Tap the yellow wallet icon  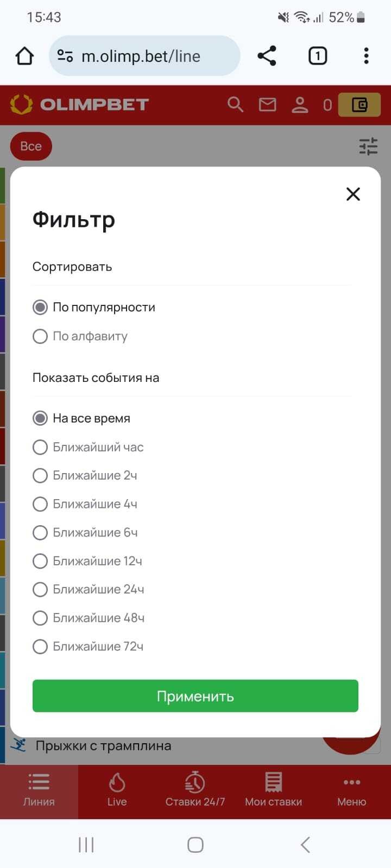pos(359,104)
